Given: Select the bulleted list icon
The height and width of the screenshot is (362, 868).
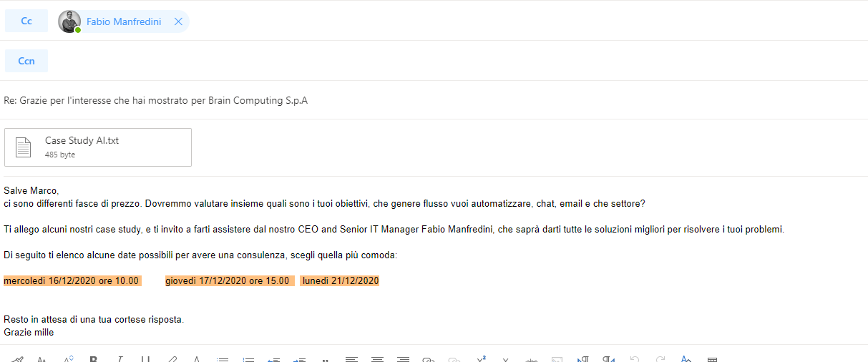Looking at the screenshot, I should [x=222, y=359].
